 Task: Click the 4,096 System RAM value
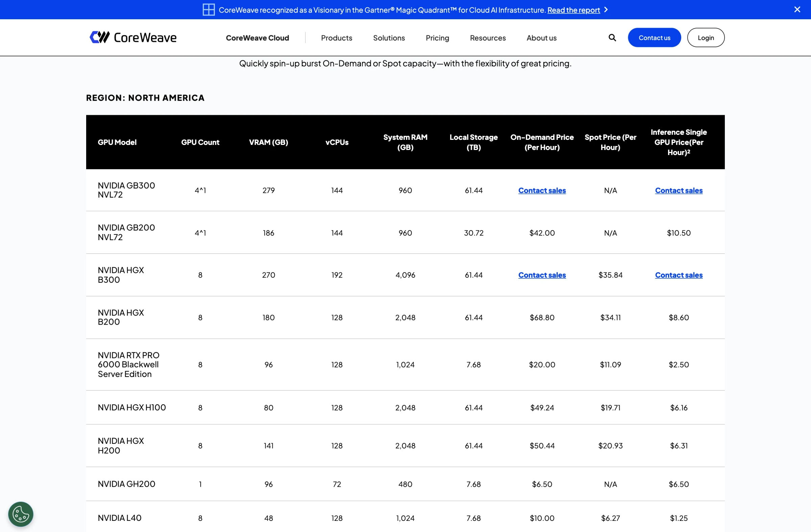[x=405, y=275]
